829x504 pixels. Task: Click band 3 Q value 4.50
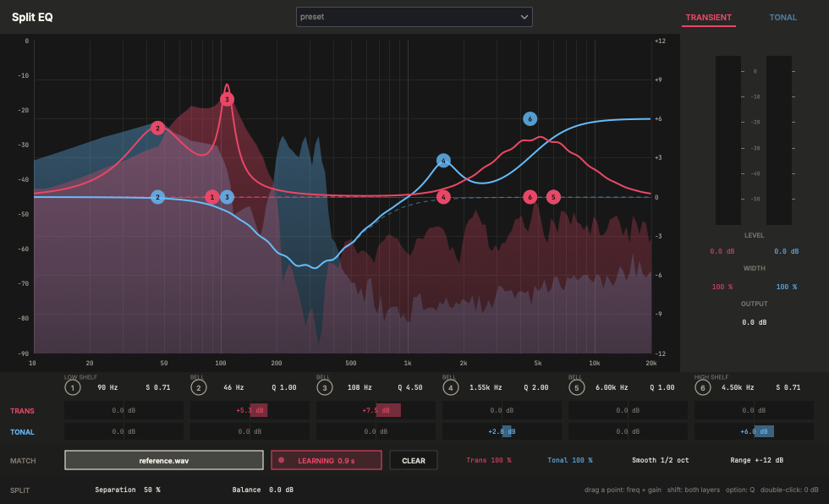(x=409, y=387)
